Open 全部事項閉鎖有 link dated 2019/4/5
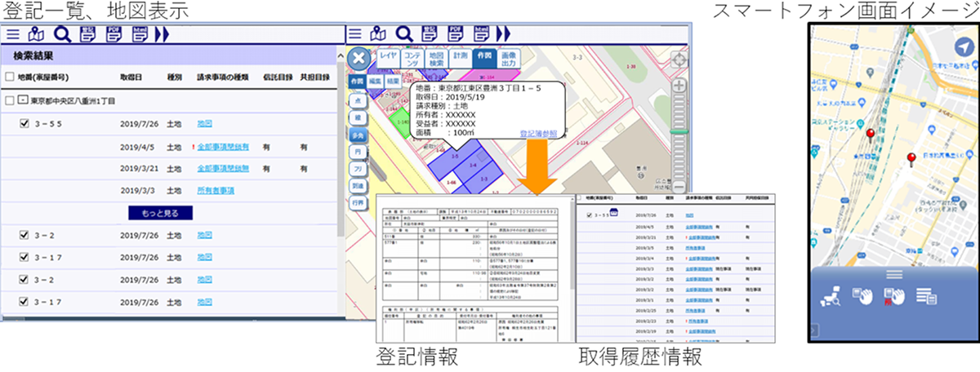The width and height of the screenshot is (980, 372). [223, 146]
